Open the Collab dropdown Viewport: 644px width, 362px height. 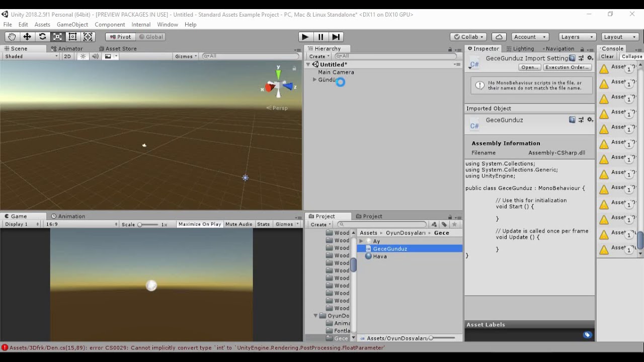[x=468, y=37]
